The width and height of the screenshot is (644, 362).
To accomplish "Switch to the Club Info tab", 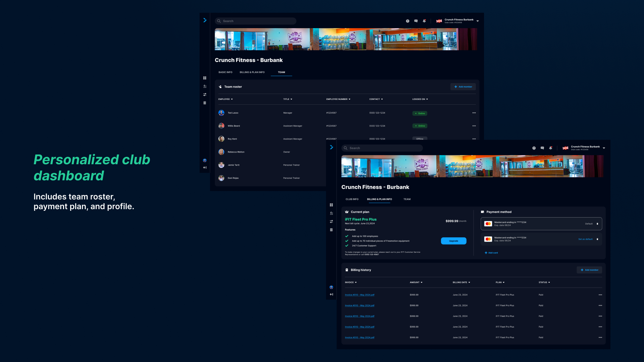I will [x=352, y=199].
